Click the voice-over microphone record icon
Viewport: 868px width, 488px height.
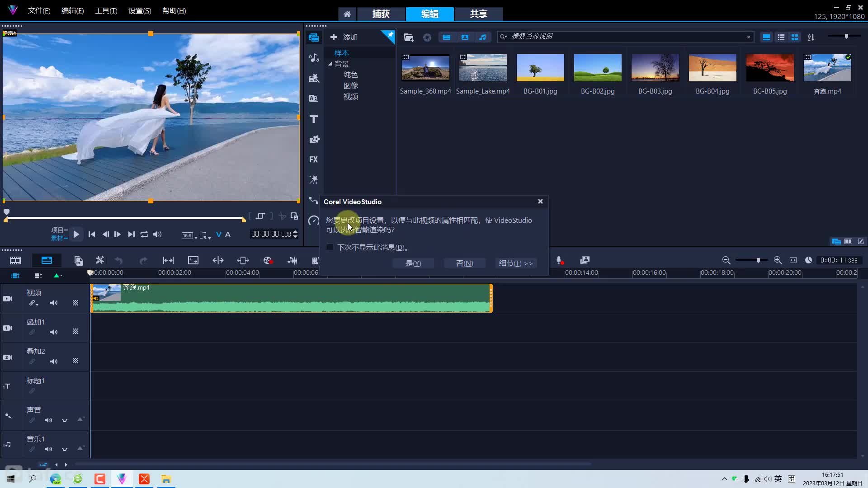[560, 260]
